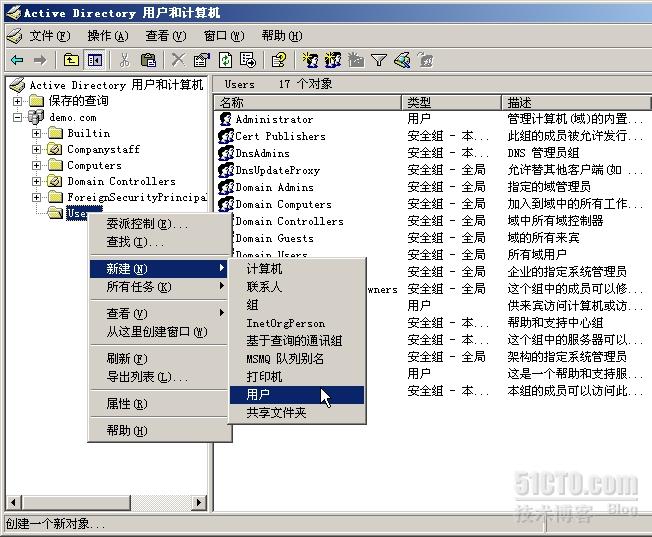Click the add to group toolbar icon
This screenshot has height=537, width=652.
click(425, 60)
